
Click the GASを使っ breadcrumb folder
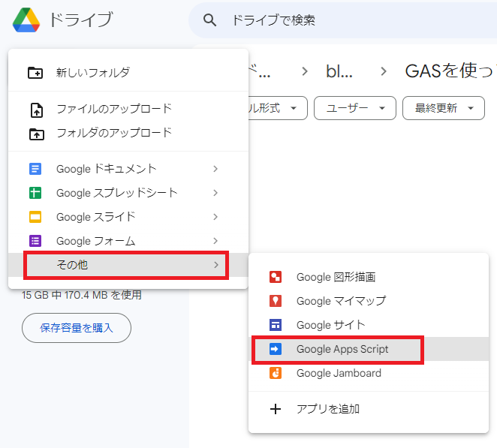point(450,71)
